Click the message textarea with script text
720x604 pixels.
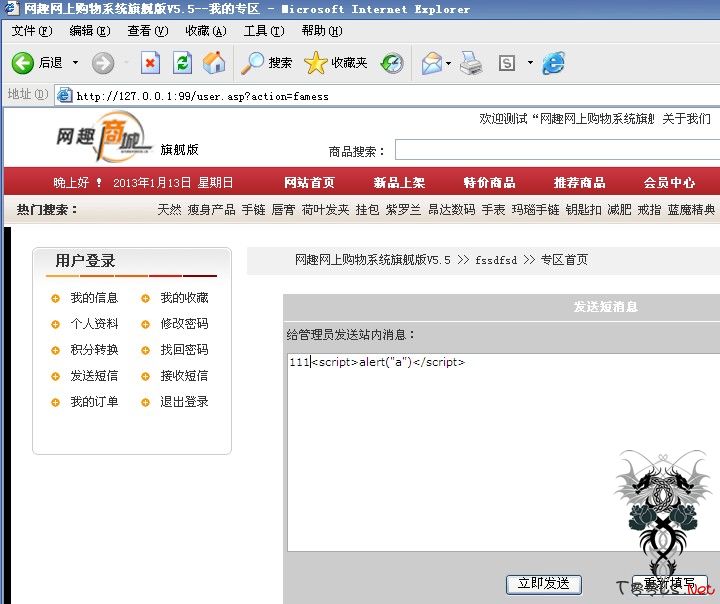click(504, 452)
